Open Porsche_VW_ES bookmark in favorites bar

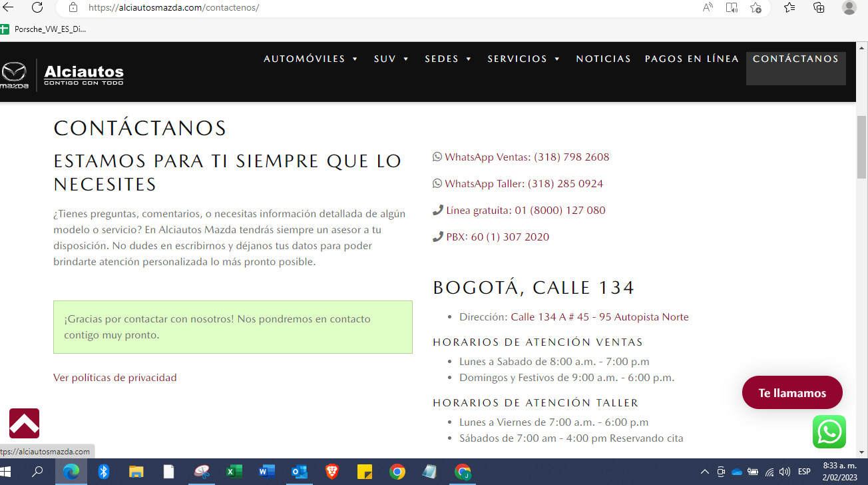(x=44, y=29)
